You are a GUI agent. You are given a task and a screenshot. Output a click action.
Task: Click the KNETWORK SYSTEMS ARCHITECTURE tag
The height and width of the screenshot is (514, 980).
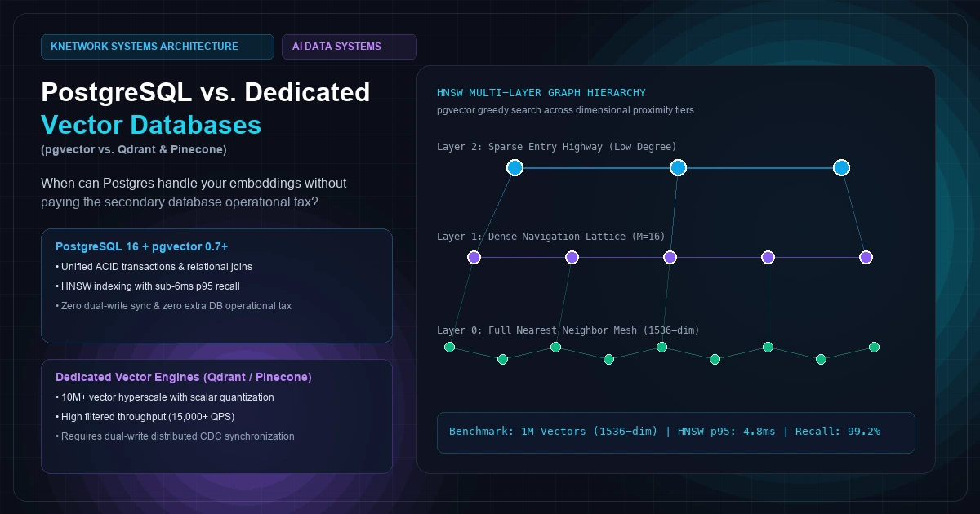coord(157,47)
